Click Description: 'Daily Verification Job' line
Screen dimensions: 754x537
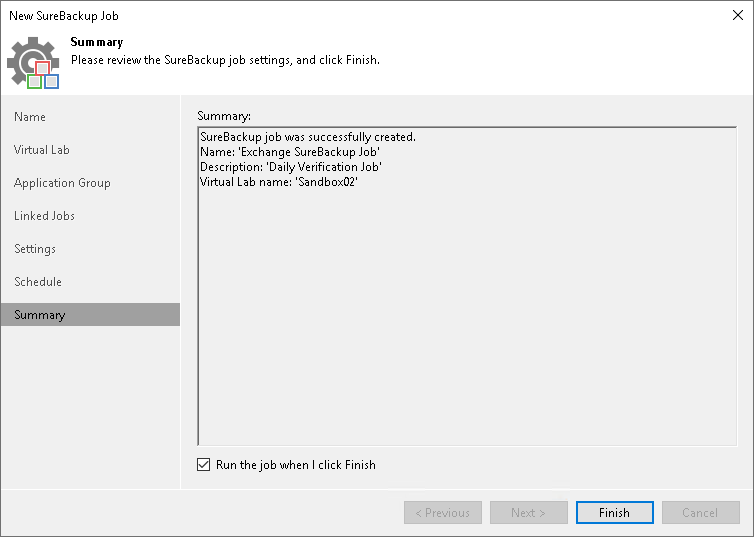click(291, 167)
